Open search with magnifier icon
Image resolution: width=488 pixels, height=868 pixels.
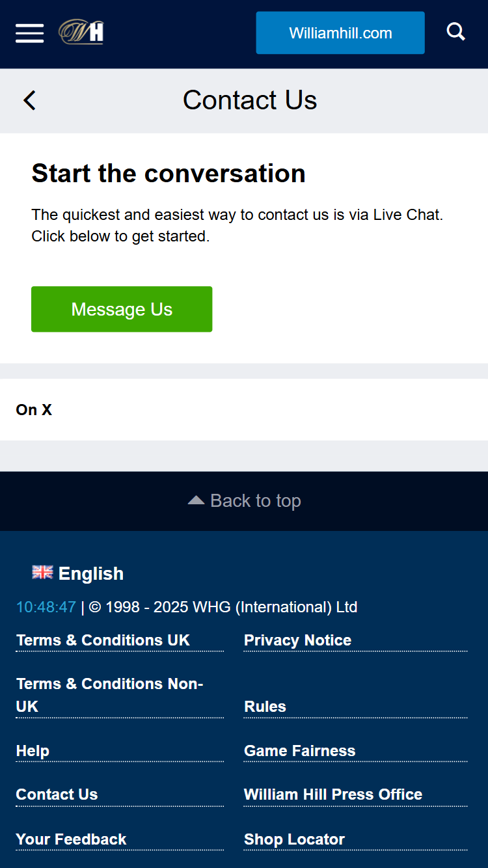click(x=456, y=32)
